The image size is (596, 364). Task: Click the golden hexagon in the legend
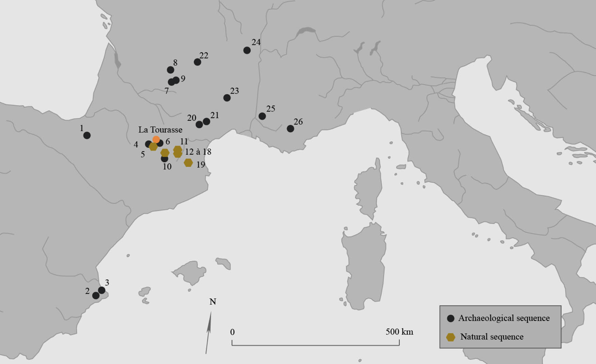[x=451, y=337]
